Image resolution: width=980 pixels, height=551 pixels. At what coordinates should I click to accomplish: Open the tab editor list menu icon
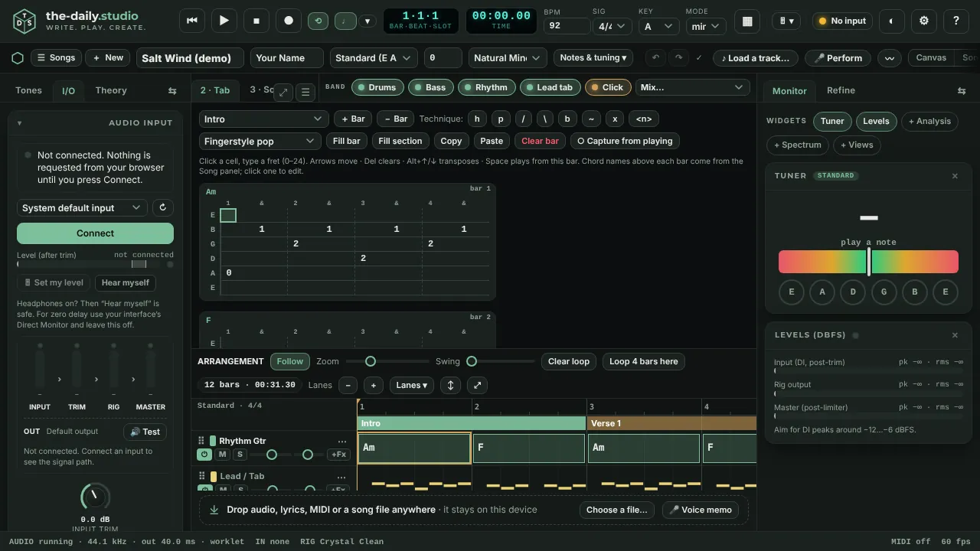[305, 92]
